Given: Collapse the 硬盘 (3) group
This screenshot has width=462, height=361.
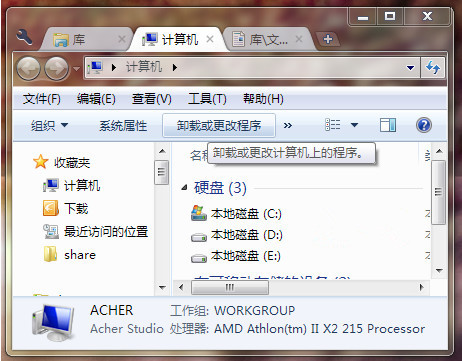Looking at the screenshot, I should coord(184,188).
